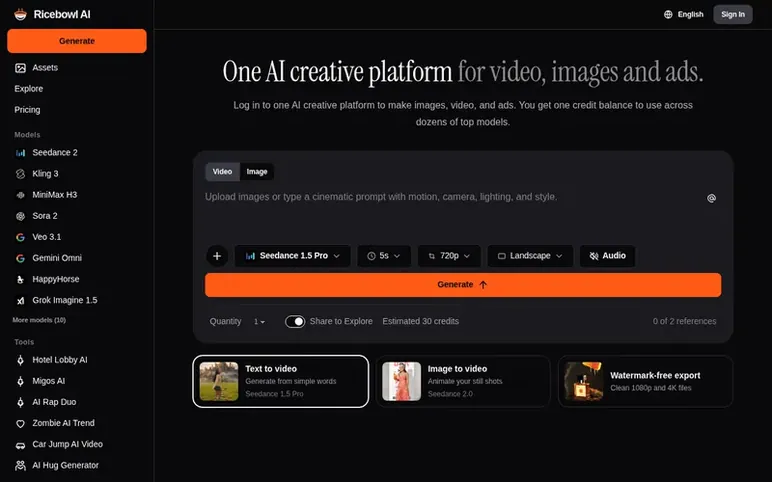Open the Gemini Omni model link
The width and height of the screenshot is (772, 482).
(x=57, y=258)
